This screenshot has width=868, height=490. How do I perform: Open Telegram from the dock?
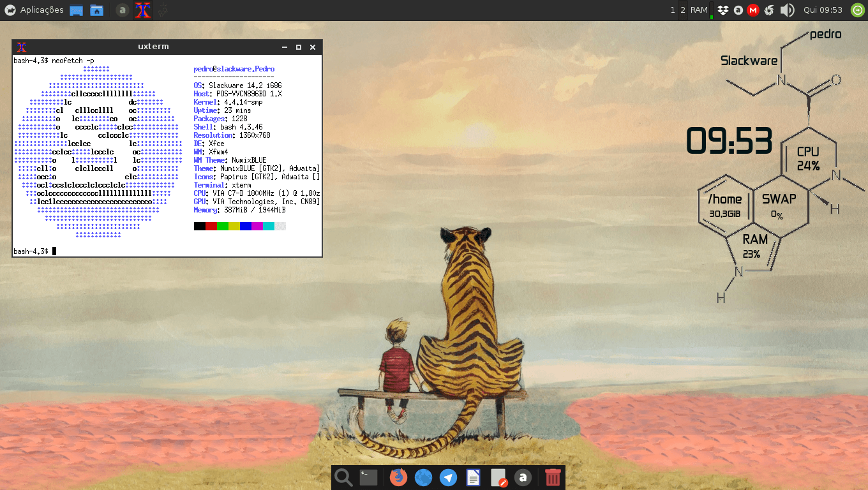pyautogui.click(x=448, y=477)
